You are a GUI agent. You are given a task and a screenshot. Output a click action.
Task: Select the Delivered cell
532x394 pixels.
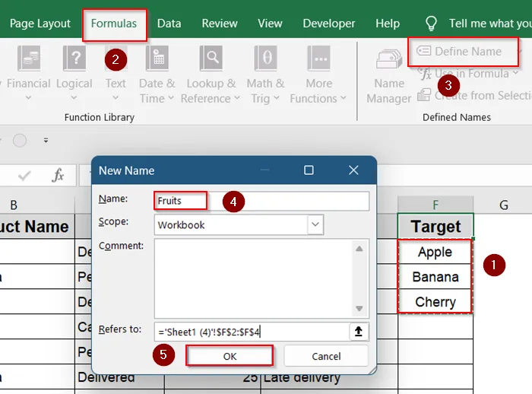click(x=119, y=377)
